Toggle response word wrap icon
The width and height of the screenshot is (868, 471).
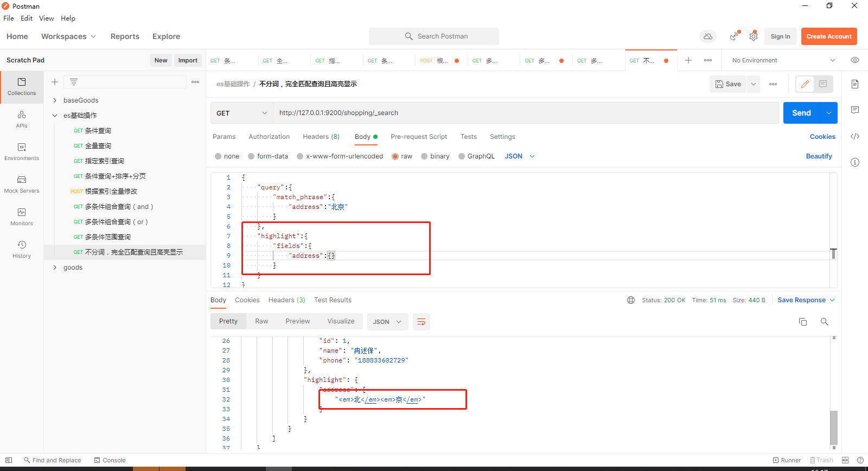pos(422,322)
